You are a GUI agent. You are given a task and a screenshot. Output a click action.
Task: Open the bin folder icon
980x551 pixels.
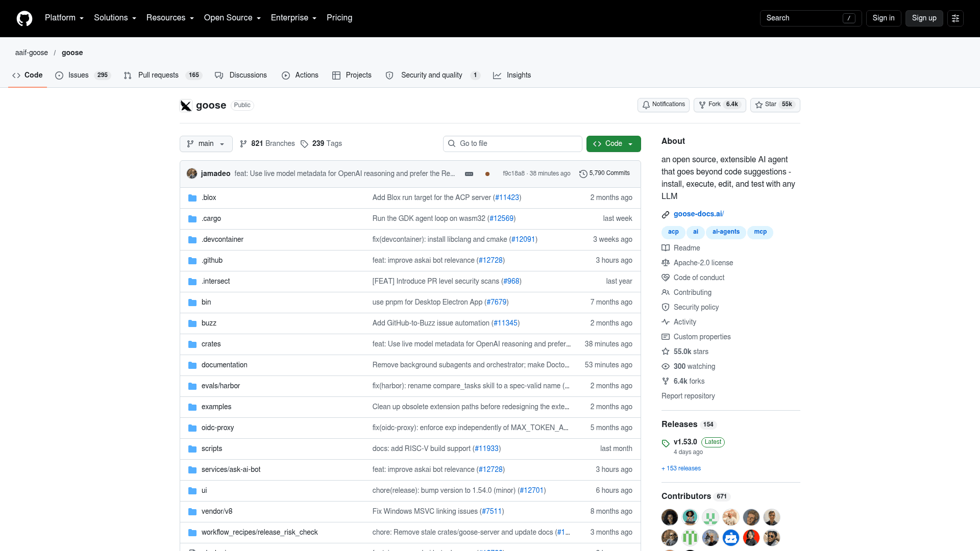(192, 303)
